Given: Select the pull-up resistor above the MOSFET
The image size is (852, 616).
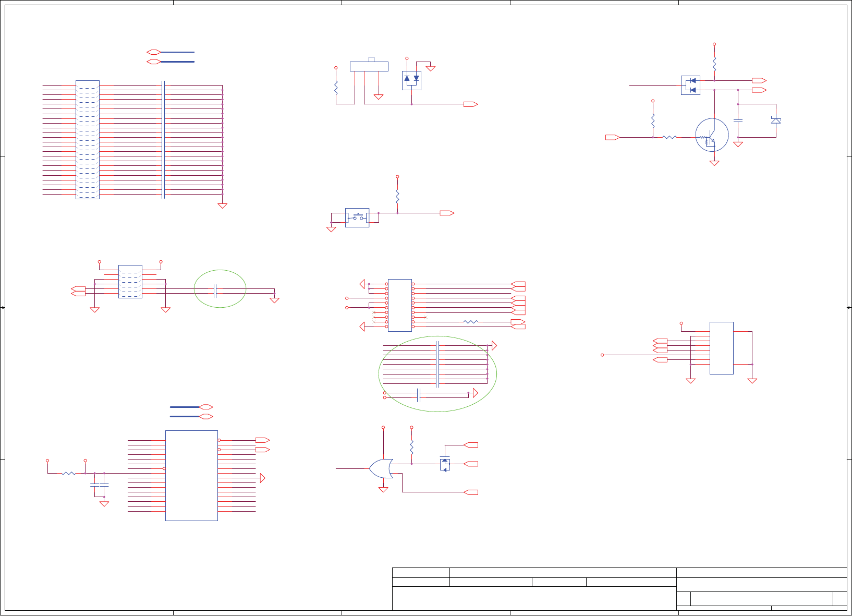Looking at the screenshot, I should 411,448.
